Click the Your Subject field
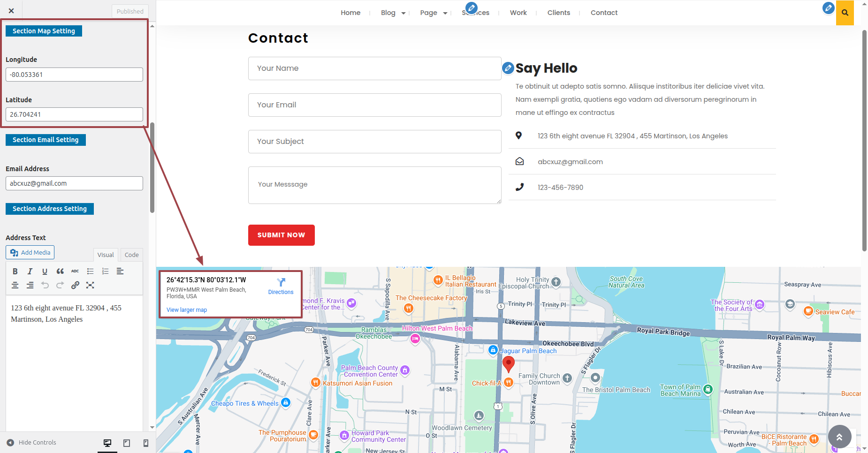Image resolution: width=868 pixels, height=453 pixels. [374, 142]
